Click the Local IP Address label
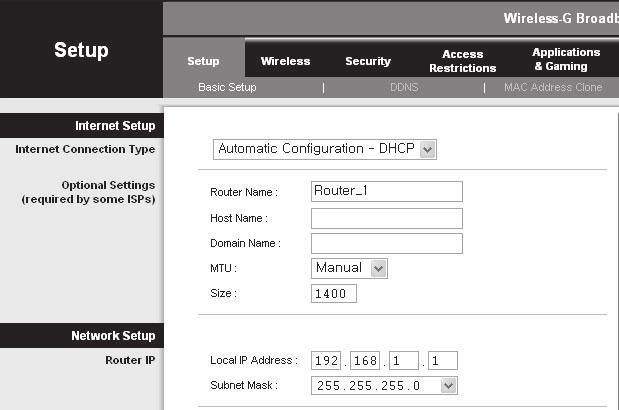 [253, 360]
